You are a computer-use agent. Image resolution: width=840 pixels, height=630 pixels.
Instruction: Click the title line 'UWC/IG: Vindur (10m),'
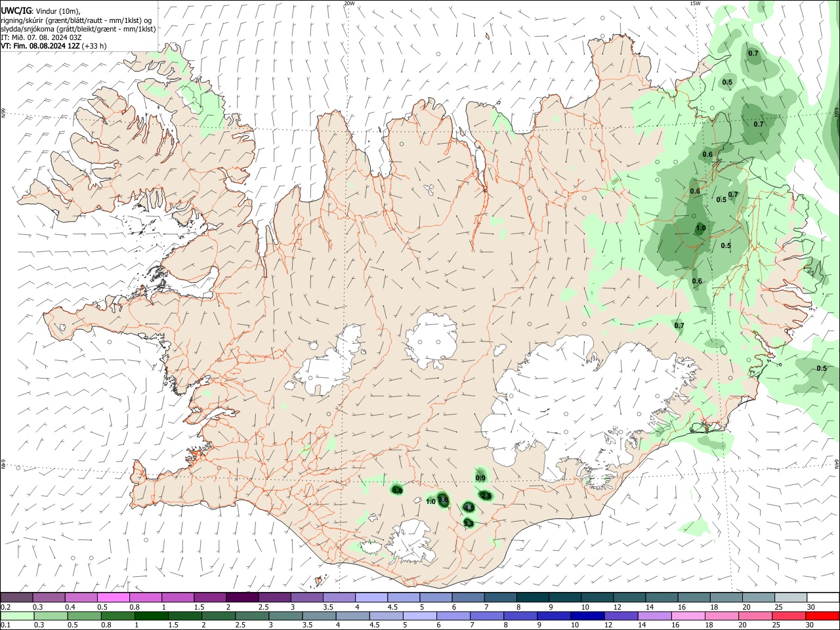click(40, 11)
